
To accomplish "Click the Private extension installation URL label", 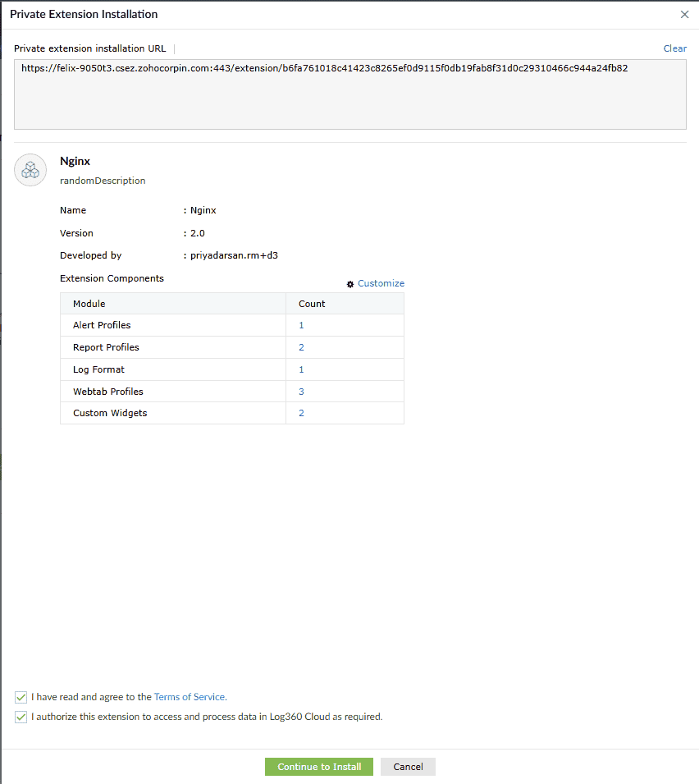I will click(90, 48).
